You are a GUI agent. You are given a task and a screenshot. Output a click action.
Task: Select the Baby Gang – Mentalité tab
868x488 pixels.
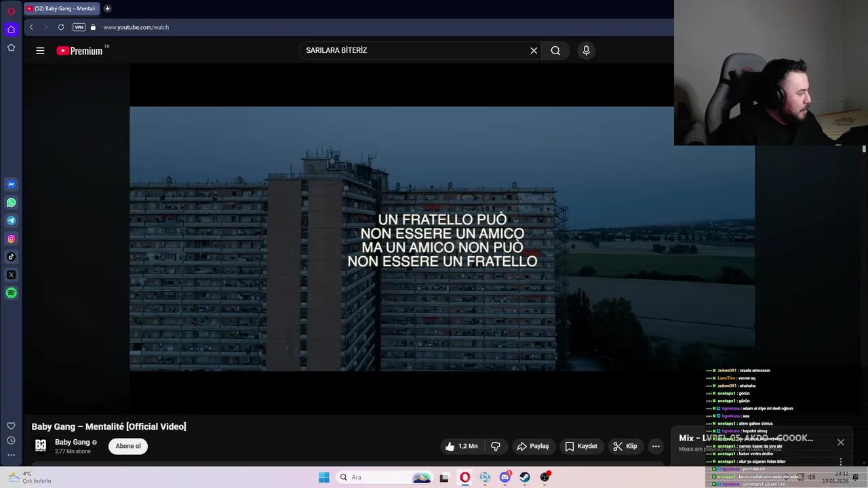pos(62,9)
